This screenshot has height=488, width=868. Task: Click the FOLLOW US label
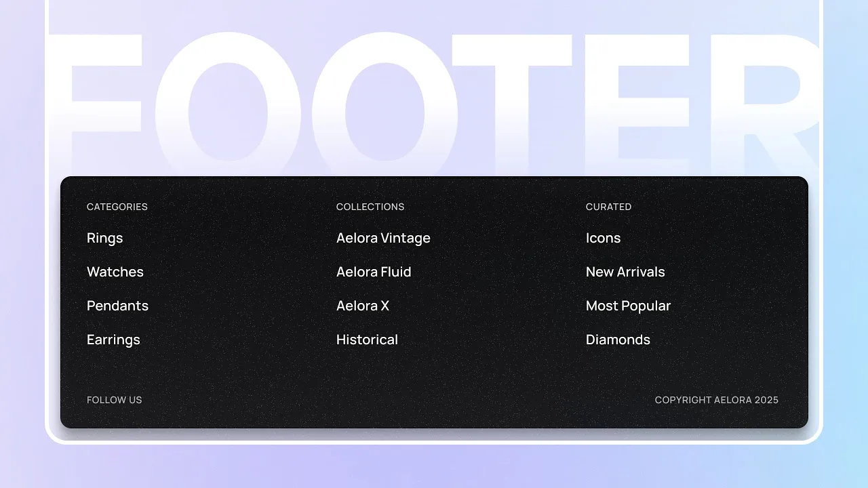pos(115,400)
